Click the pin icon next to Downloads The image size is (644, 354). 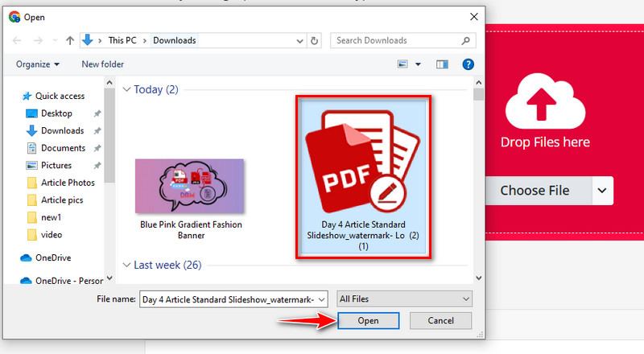pyautogui.click(x=97, y=130)
